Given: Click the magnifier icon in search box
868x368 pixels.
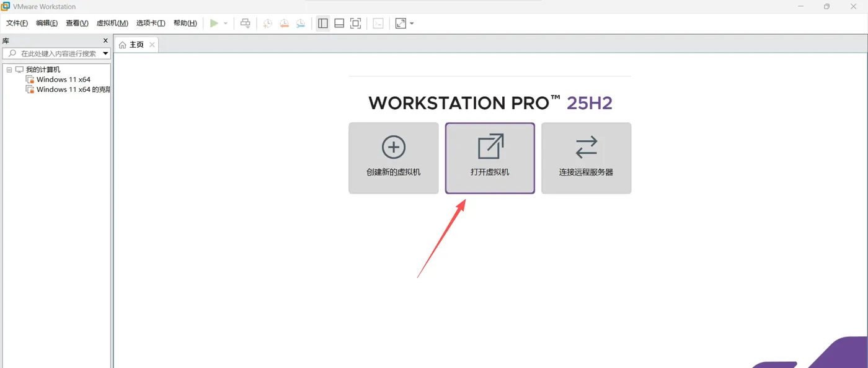Looking at the screenshot, I should [x=12, y=53].
